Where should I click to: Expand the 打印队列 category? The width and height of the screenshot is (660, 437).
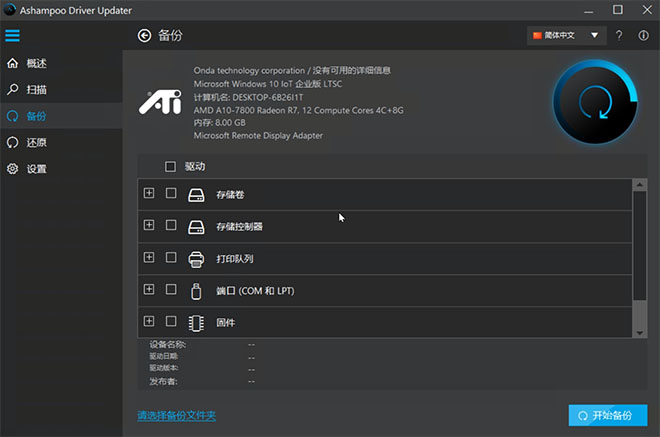tap(149, 257)
